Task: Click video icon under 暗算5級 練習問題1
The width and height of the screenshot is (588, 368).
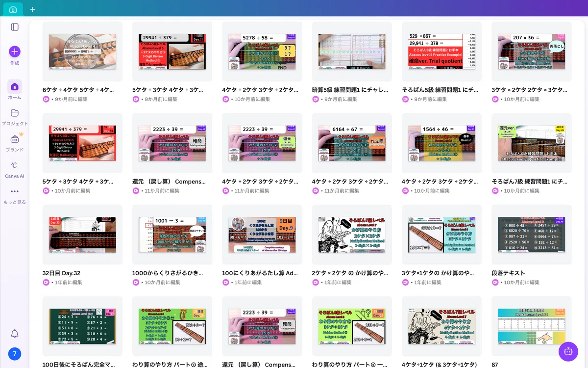Action: pyautogui.click(x=316, y=99)
